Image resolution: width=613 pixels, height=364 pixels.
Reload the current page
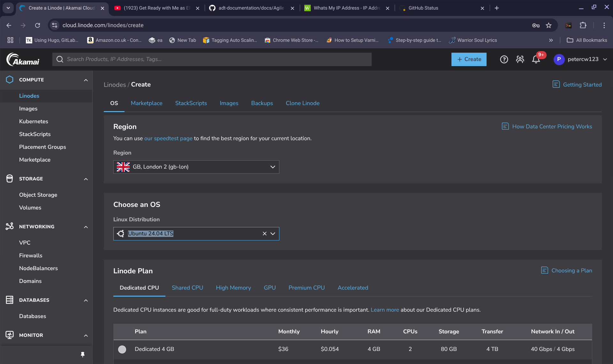coord(37,25)
